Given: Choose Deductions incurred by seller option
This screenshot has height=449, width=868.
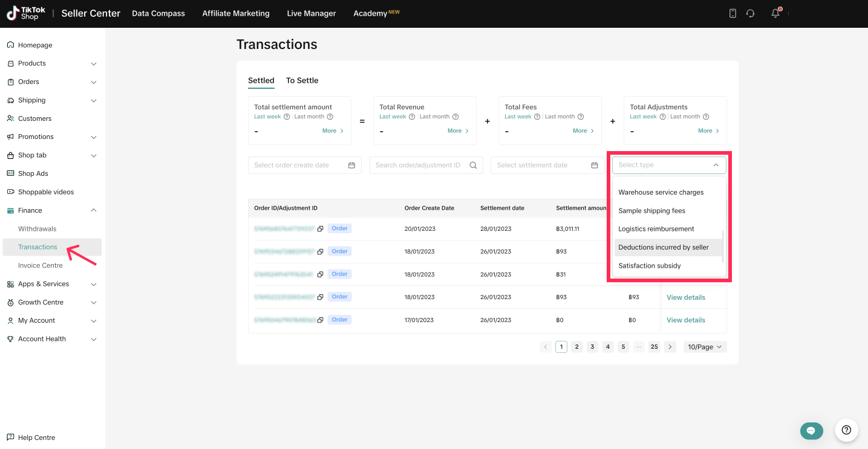Looking at the screenshot, I should click(663, 247).
